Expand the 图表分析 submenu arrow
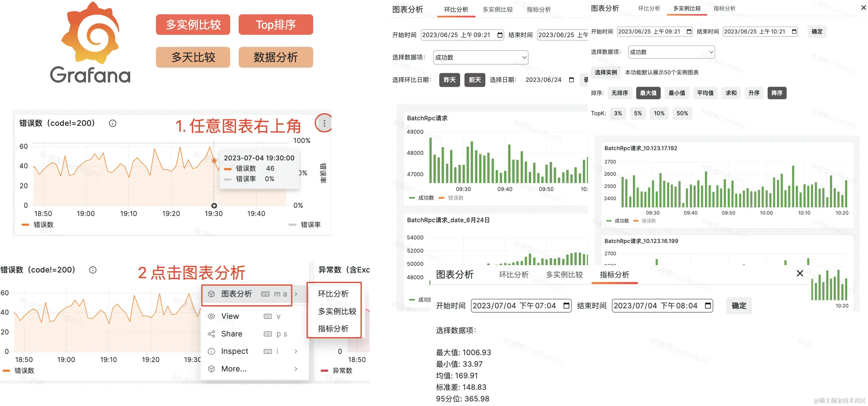 click(296, 294)
